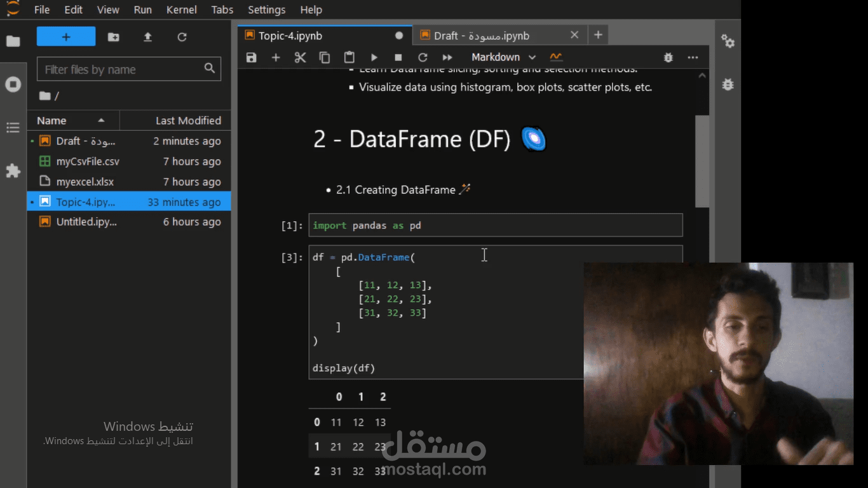The width and height of the screenshot is (868, 488).
Task: Cut the selected cell with scissors icon
Action: point(301,57)
